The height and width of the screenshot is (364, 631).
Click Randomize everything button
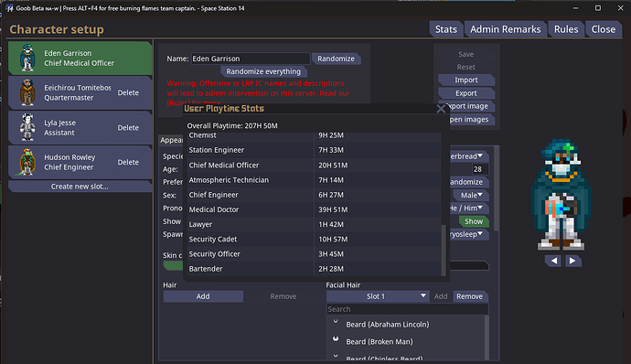point(263,71)
